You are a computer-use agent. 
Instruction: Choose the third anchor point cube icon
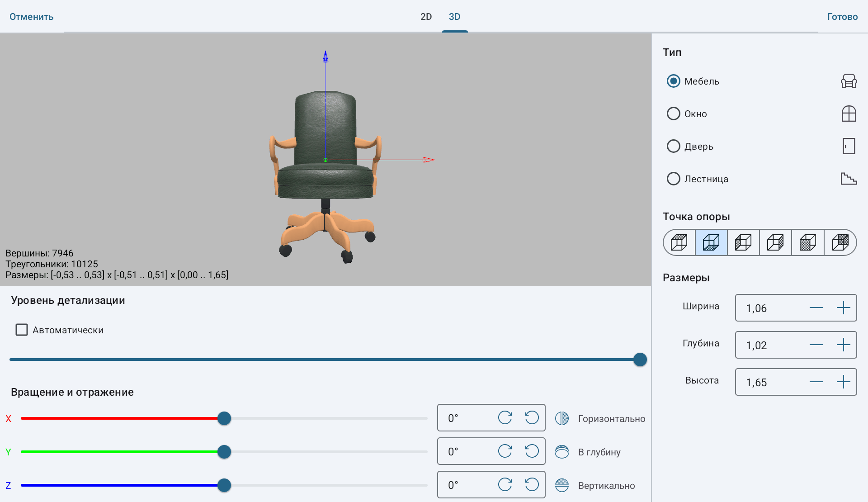click(743, 242)
